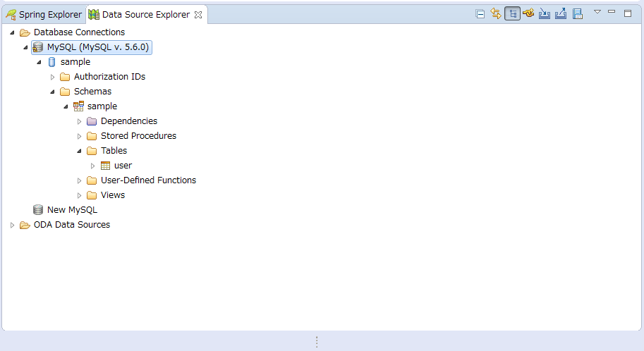Toggle the Show Category tree-layout button
644x351 pixels.
pos(512,13)
